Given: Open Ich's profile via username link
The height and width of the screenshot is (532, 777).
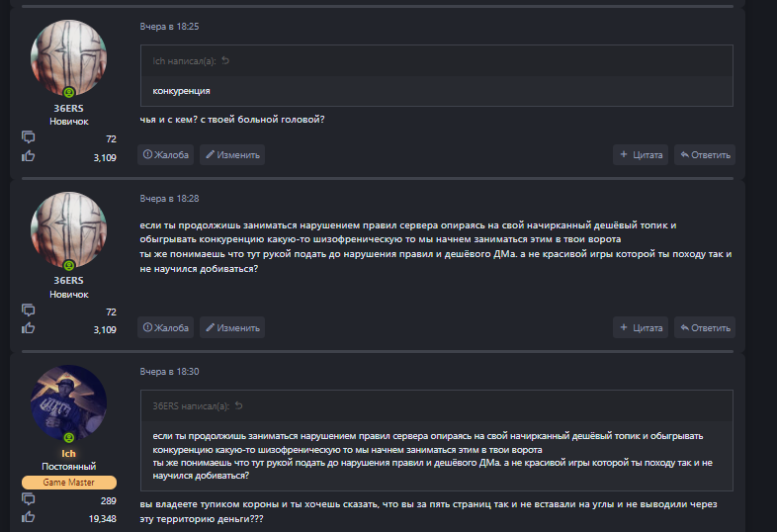Looking at the screenshot, I should click(x=69, y=452).
